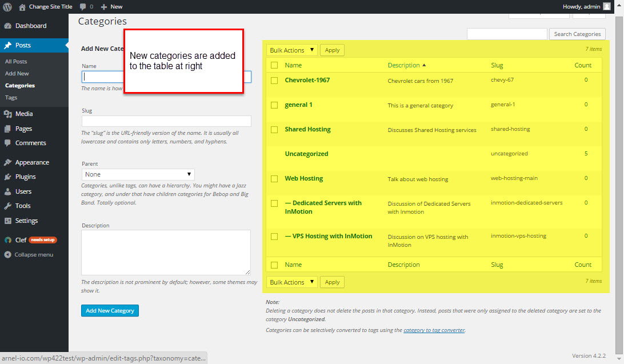Click the Change Site Title link
Image resolution: width=624 pixels, height=364 pixels.
tap(50, 7)
